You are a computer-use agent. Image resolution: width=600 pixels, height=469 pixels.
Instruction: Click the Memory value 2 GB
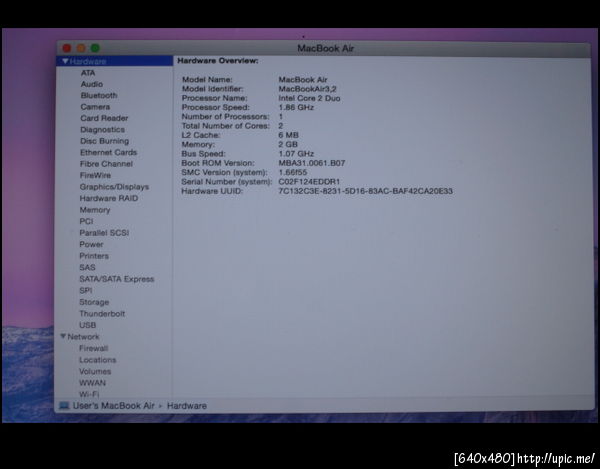(288, 144)
